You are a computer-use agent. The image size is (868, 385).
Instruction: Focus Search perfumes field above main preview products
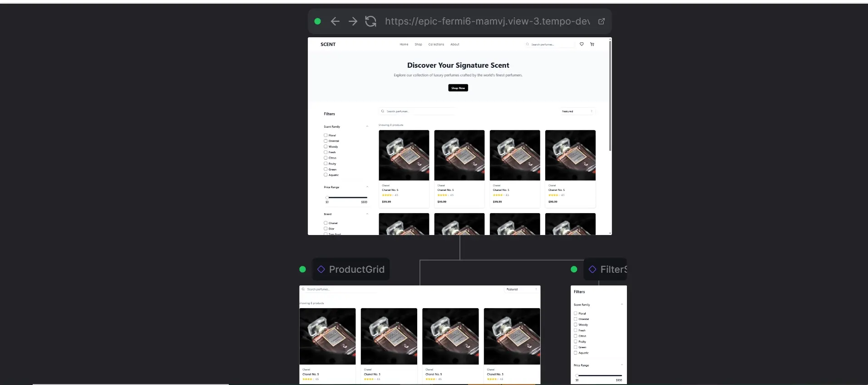click(416, 111)
